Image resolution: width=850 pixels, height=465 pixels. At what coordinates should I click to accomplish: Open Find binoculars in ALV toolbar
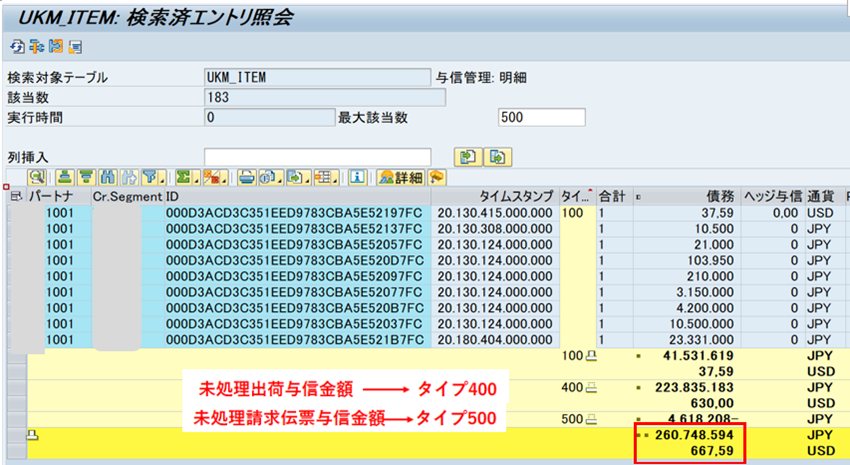107,177
